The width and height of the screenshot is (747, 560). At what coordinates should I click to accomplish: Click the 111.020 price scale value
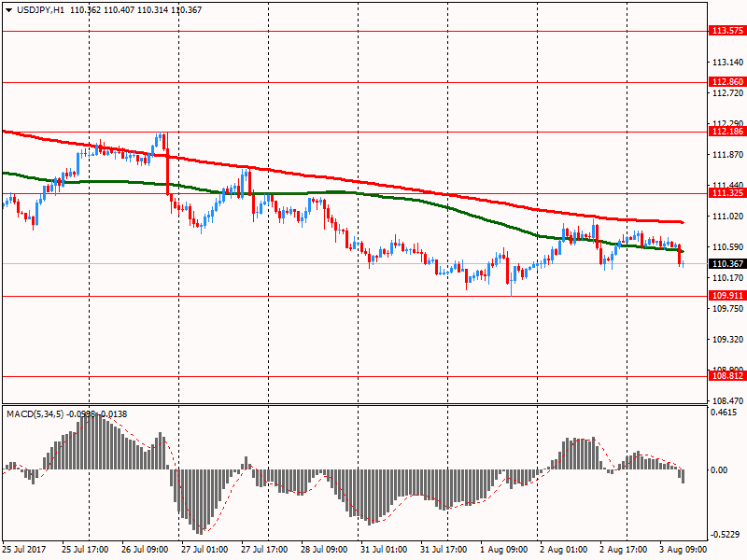727,217
